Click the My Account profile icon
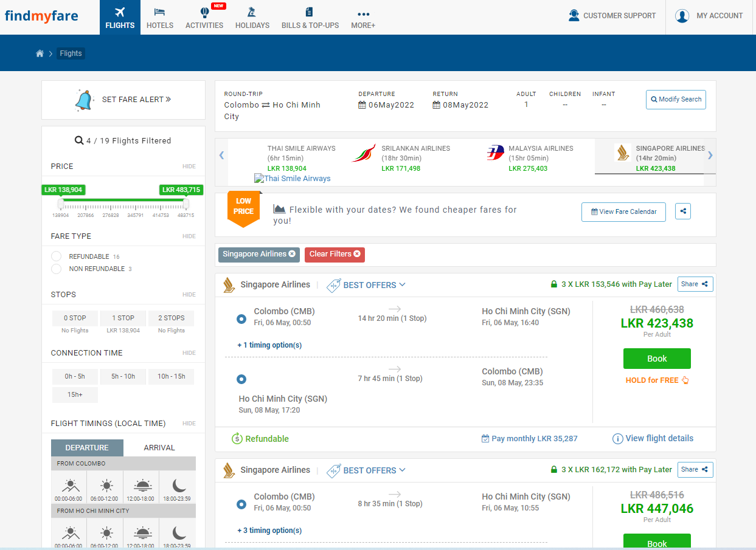The height and width of the screenshot is (550, 756). 682,16
